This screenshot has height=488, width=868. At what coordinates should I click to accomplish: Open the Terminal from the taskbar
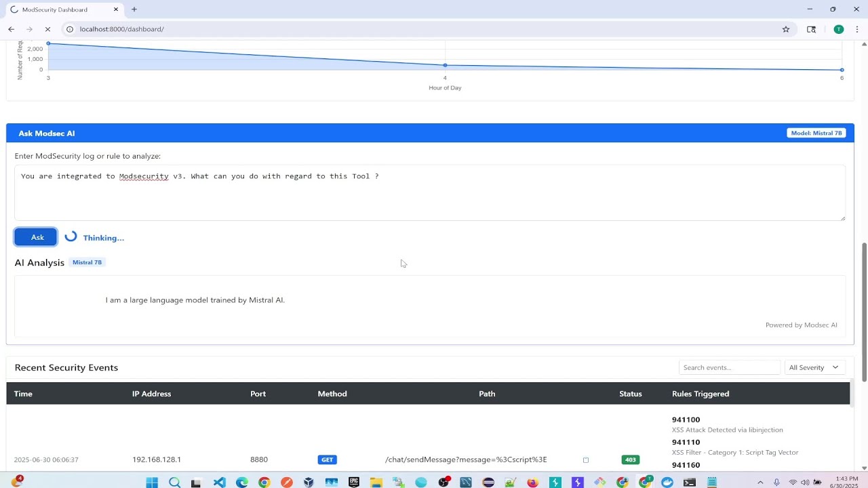[689, 483]
